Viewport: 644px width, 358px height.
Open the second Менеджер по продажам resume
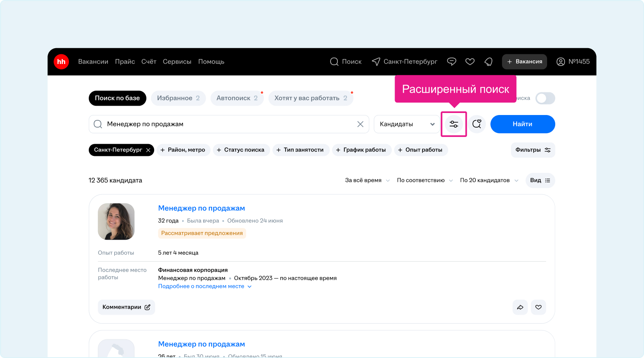pos(202,344)
